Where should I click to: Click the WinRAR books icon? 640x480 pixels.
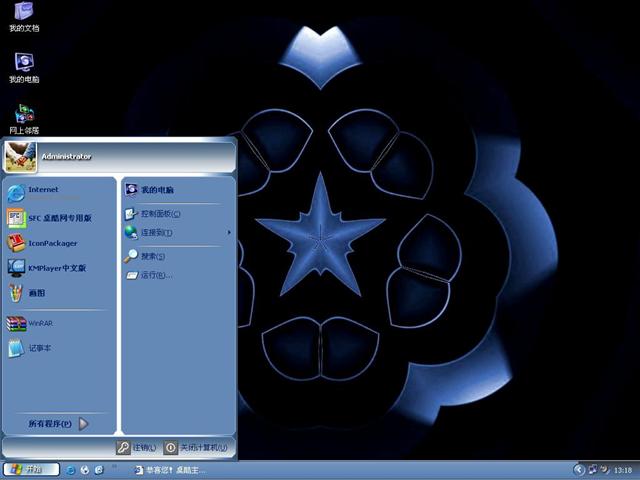point(16,324)
